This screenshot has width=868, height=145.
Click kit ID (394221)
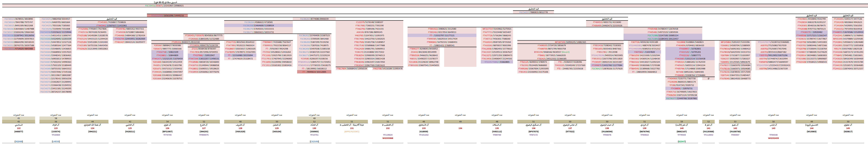coord(92,131)
